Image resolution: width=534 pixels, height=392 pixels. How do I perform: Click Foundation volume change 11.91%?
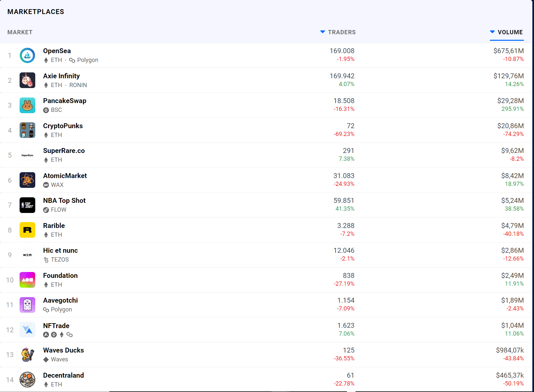(514, 284)
